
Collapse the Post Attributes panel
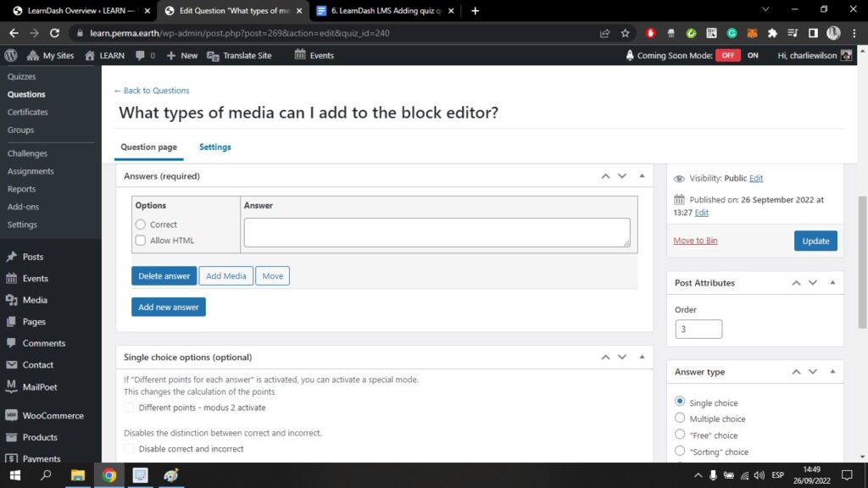(x=832, y=283)
